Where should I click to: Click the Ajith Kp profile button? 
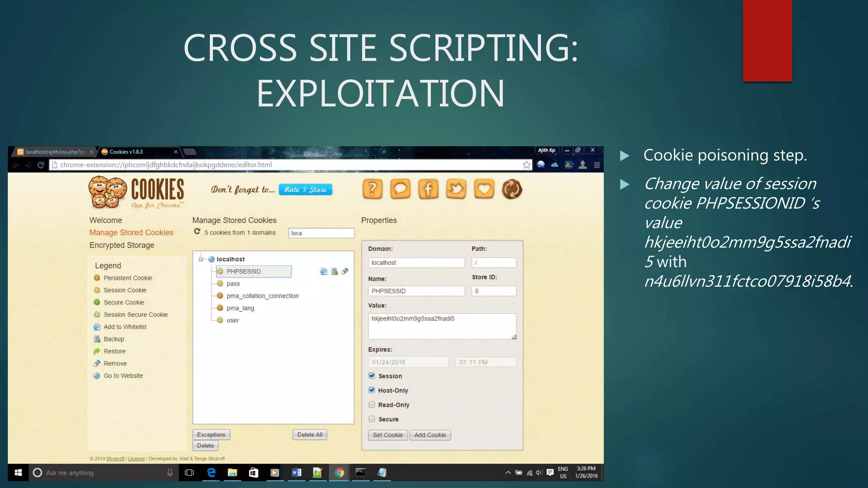(x=546, y=150)
